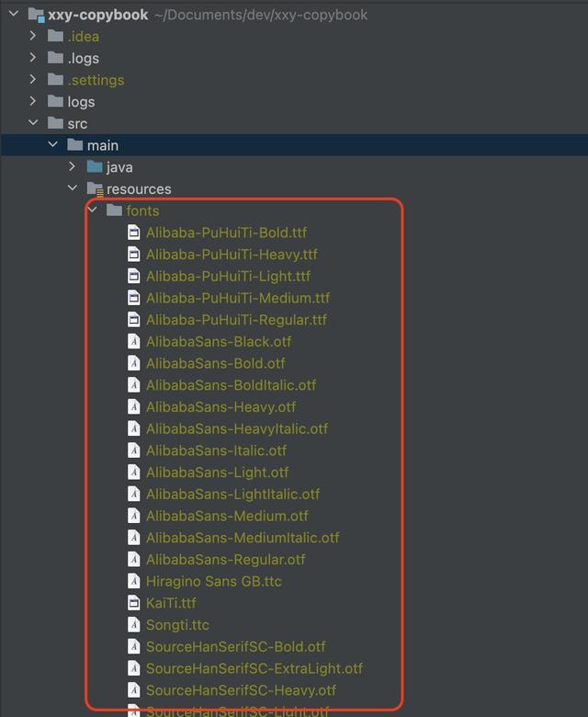
Task: Click the main folder icon
Action: click(75, 145)
